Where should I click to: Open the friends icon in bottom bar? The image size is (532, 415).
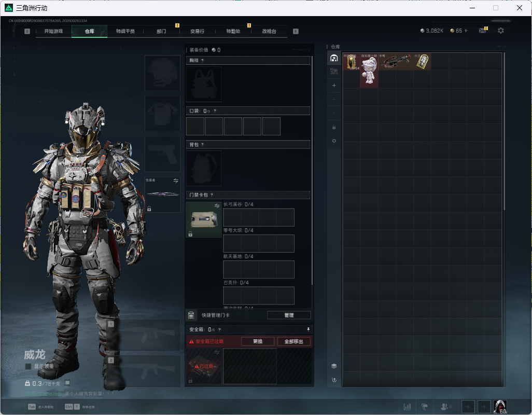[x=444, y=406]
